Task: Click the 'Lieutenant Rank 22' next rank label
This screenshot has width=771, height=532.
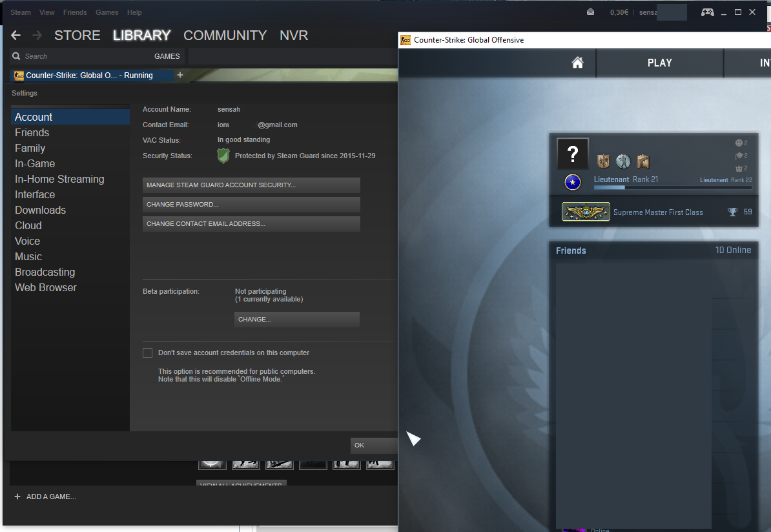Action: point(726,180)
